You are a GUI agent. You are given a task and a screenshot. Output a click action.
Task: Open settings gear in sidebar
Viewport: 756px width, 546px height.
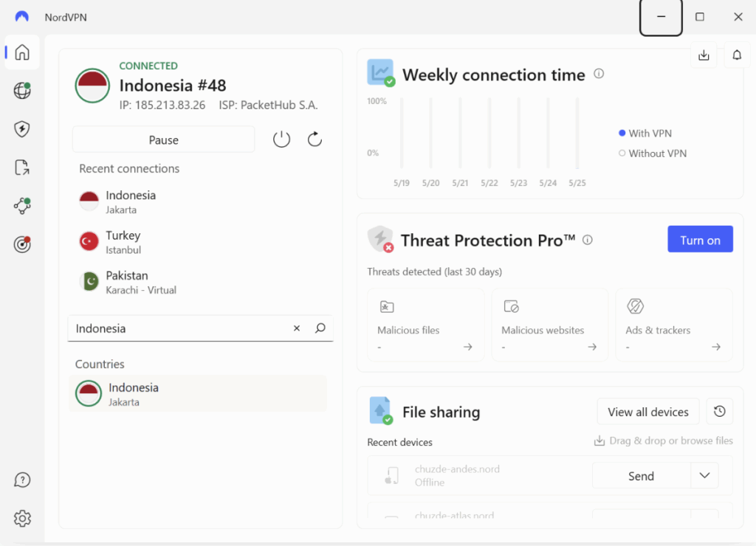pyautogui.click(x=22, y=519)
